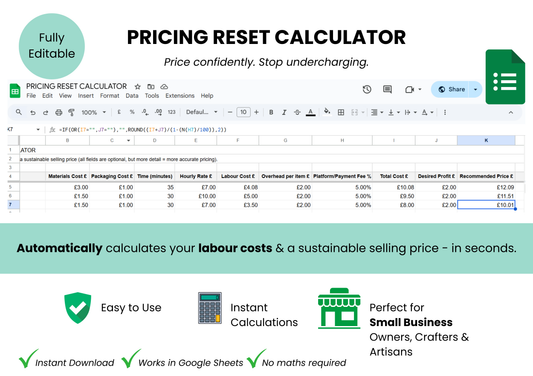Open the Extensions menu

coord(180,96)
